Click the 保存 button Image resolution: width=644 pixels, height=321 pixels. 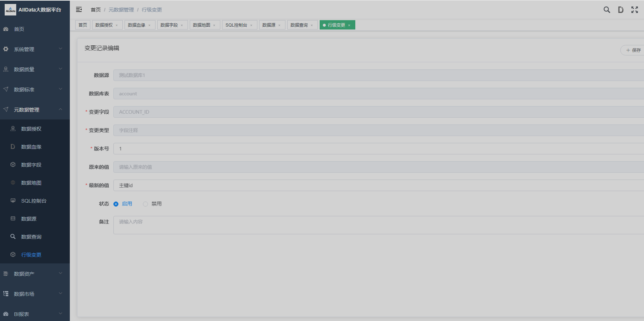(x=633, y=50)
